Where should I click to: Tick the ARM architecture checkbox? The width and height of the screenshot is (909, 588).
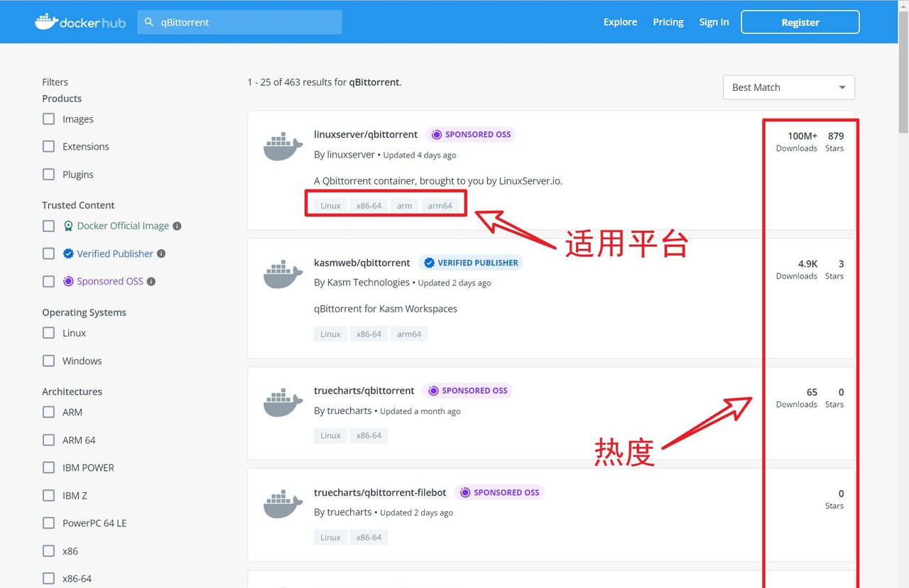[48, 412]
